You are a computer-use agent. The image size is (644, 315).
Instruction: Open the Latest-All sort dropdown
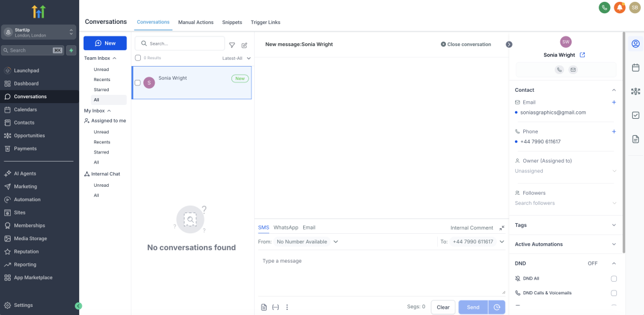[x=236, y=58]
